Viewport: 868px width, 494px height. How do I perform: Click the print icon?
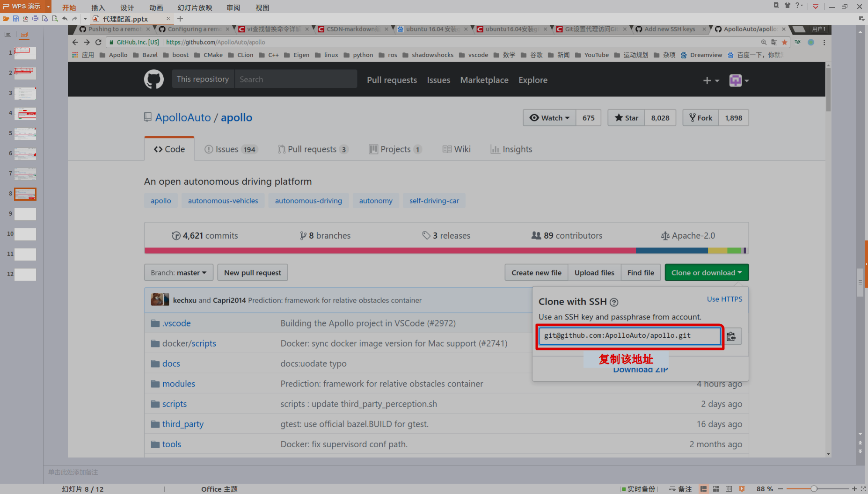(x=35, y=19)
